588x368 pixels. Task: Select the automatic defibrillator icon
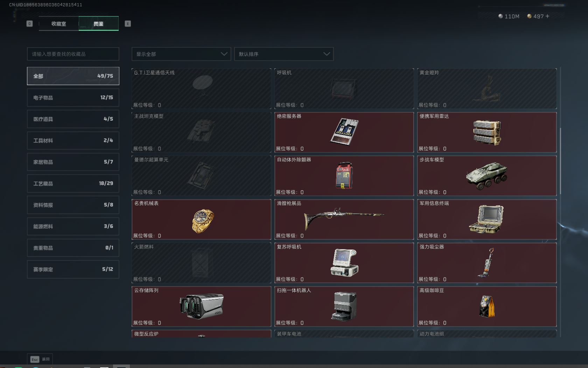[x=344, y=175]
